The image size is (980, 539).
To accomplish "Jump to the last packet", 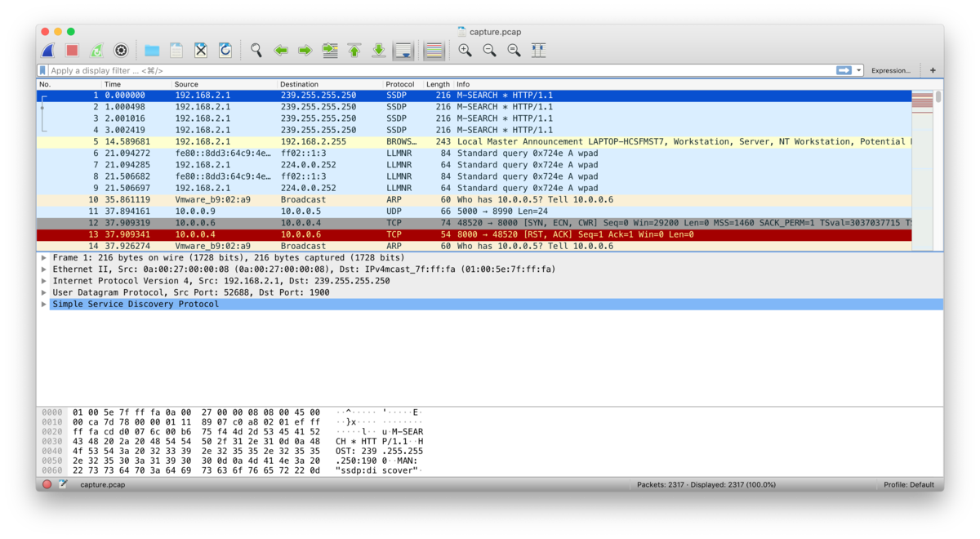I will [x=379, y=51].
